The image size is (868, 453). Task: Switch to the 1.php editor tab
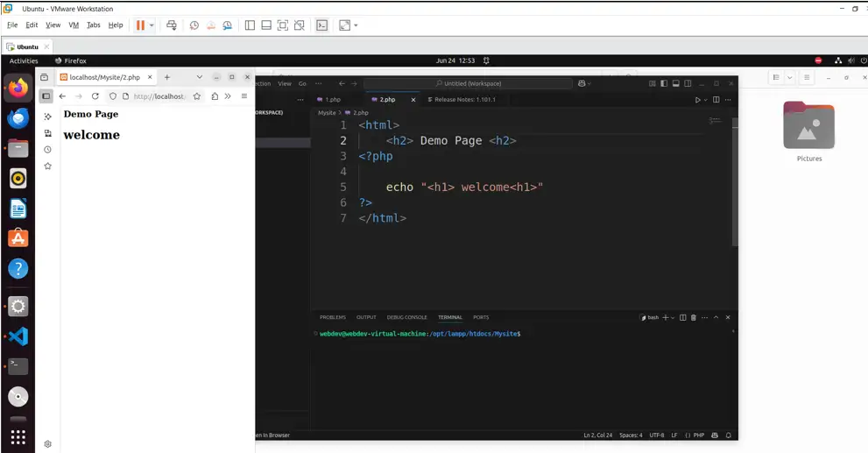pos(332,100)
